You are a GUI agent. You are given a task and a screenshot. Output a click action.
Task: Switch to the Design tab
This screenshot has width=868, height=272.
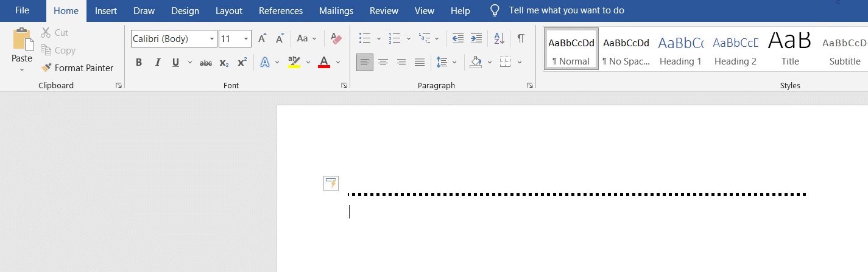click(185, 10)
